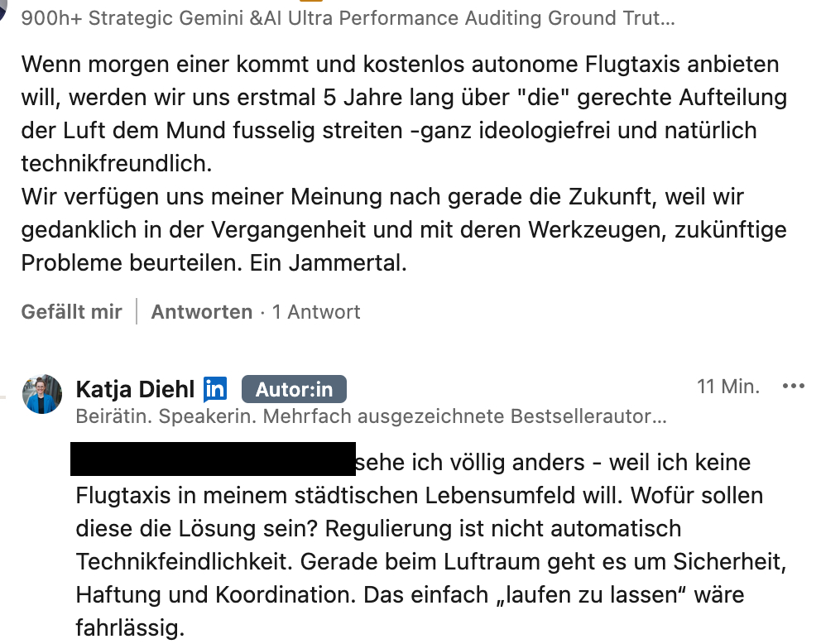
Task: Click the partial commenter avatar at top left
Action: [x=5, y=12]
